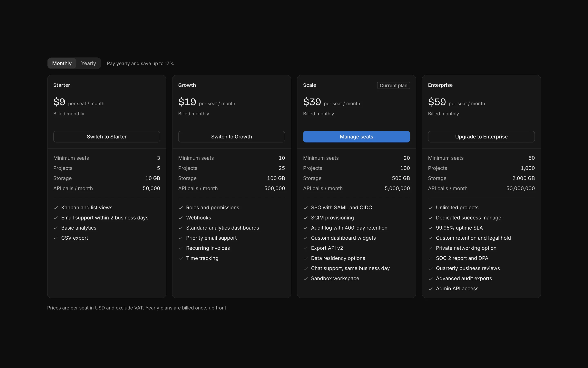Viewport: 588px width, 368px height.
Task: Click checkmark beside Admin API access
Action: tap(431, 289)
